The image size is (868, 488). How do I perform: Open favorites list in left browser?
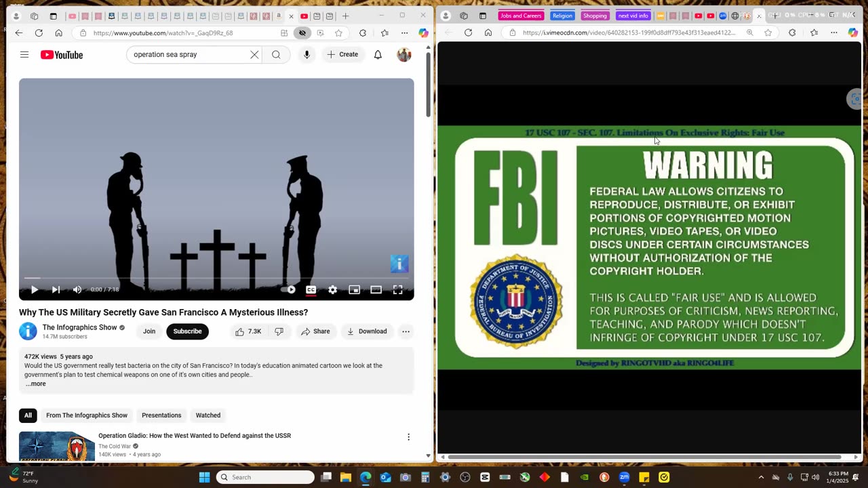[x=384, y=33]
